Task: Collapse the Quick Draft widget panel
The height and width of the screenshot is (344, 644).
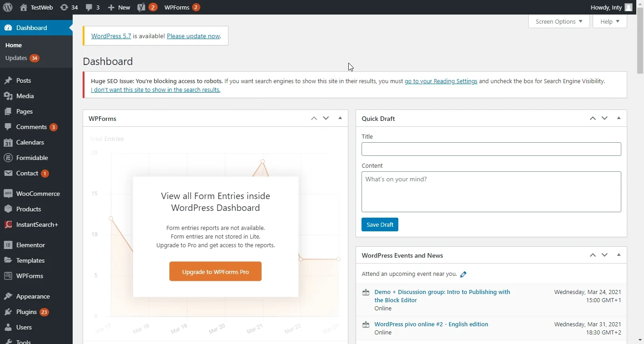Action: (619, 118)
